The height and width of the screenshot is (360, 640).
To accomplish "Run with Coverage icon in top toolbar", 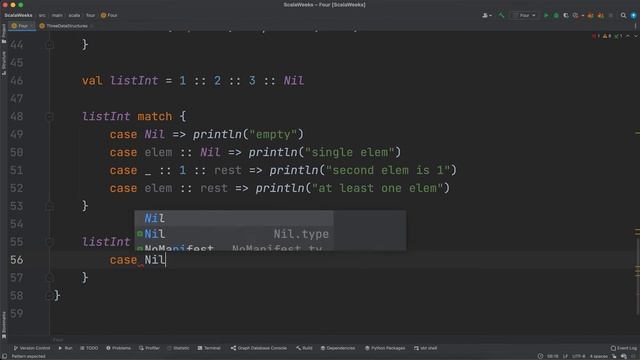I will click(x=566, y=16).
